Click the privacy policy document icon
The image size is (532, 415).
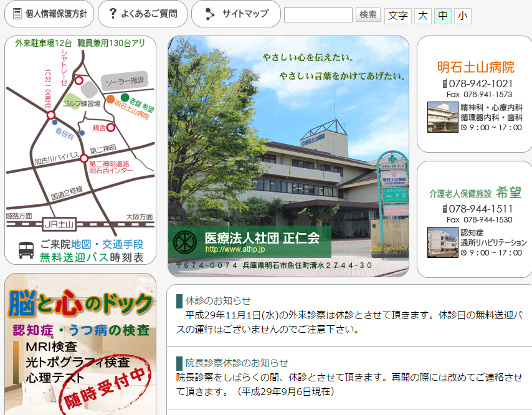coord(17,14)
